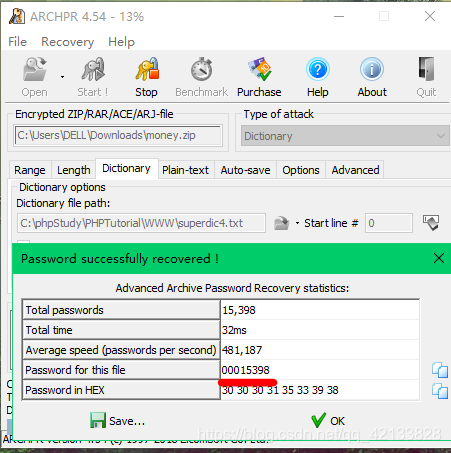Stop the running password attack
451x453 pixels.
(147, 77)
